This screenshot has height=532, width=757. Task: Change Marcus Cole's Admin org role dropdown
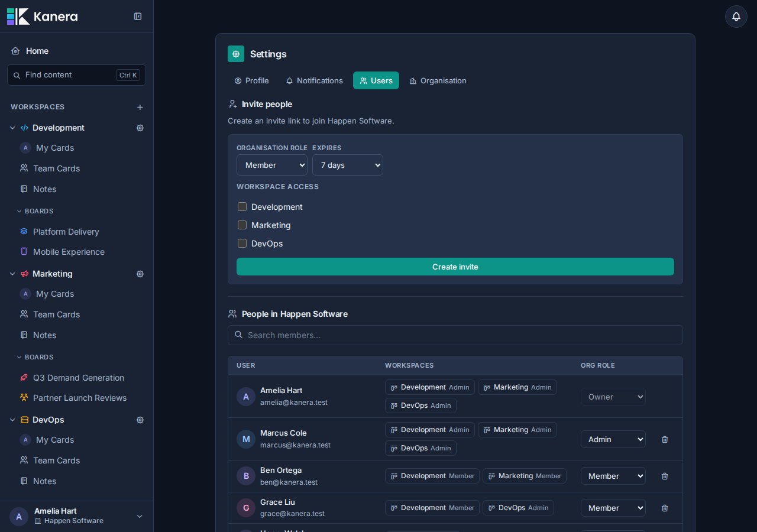coord(613,439)
